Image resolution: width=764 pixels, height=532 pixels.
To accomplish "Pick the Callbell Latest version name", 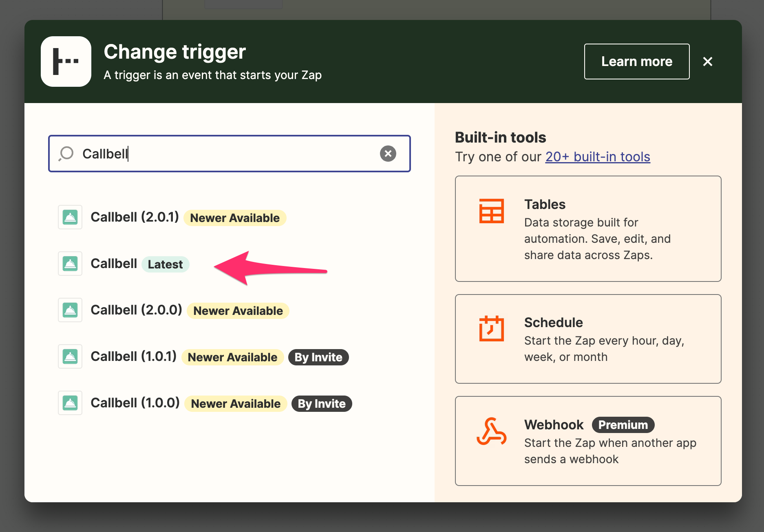I will pos(114,264).
